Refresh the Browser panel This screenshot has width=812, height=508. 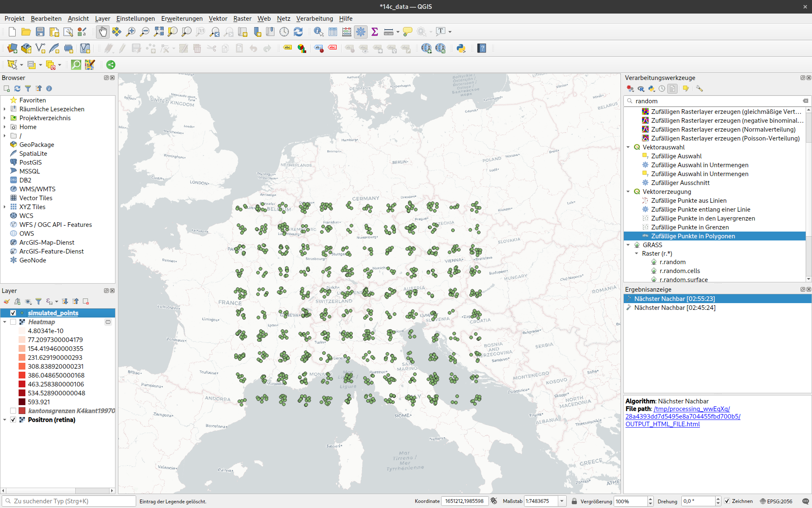(17, 88)
